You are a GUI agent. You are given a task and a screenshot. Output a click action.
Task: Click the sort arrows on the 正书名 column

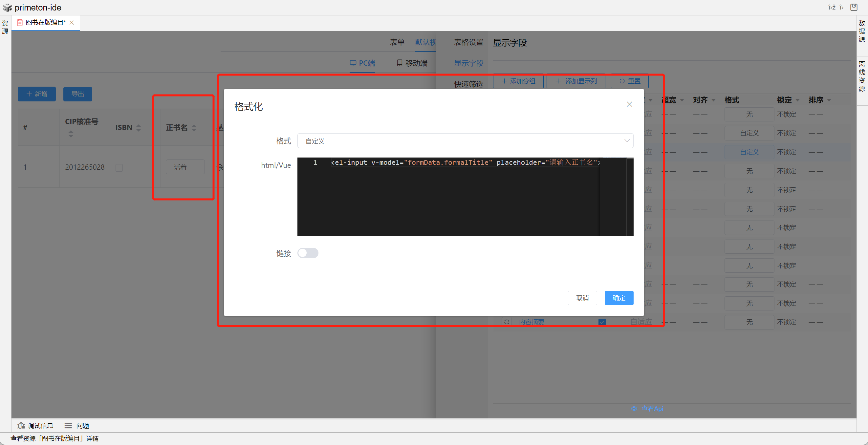coord(194,128)
